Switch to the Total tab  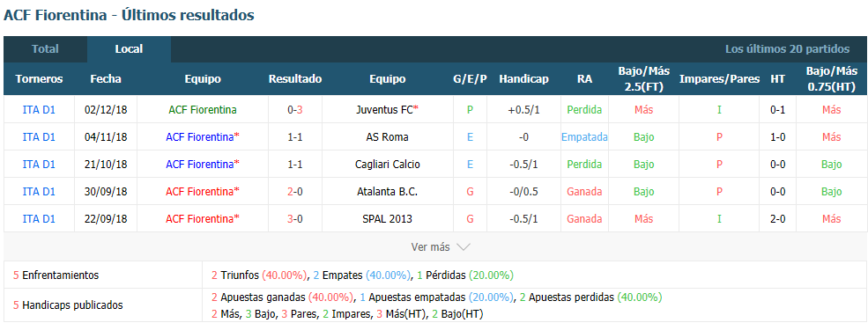point(46,48)
